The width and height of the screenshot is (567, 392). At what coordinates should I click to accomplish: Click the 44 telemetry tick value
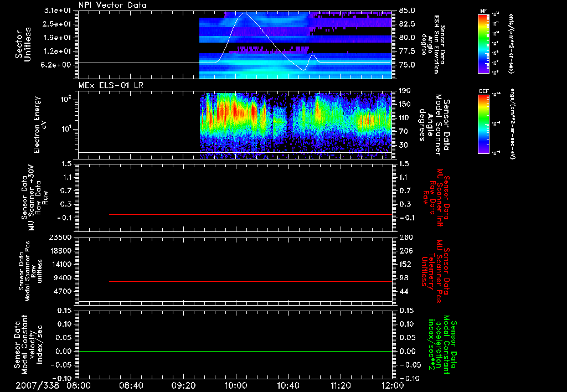pos(404,291)
